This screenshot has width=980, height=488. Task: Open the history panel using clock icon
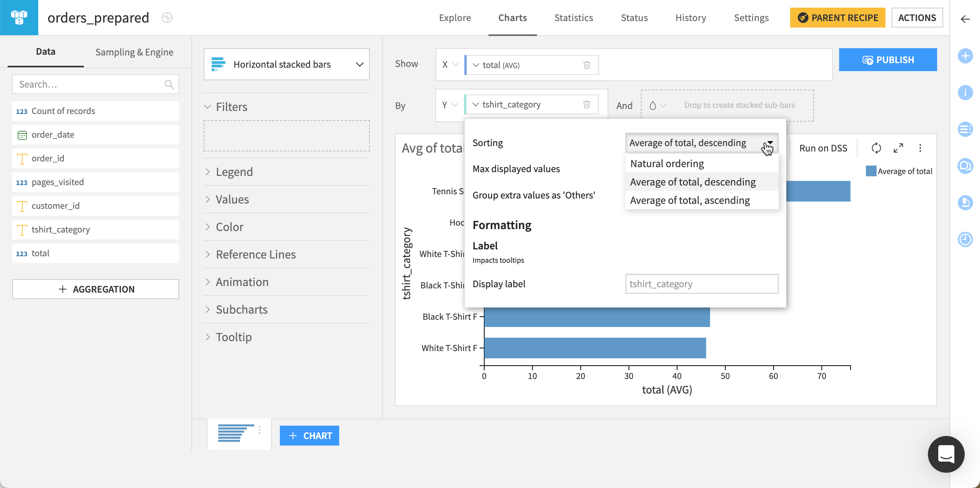[965, 239]
